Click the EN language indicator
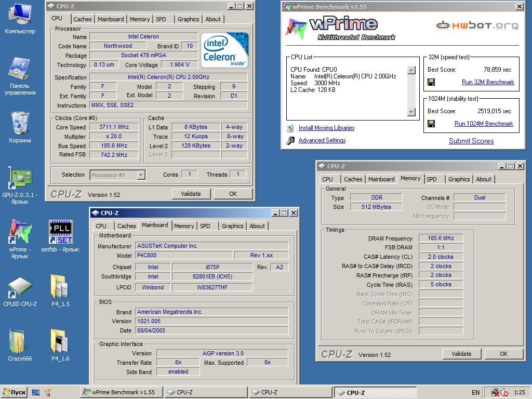 pyautogui.click(x=476, y=393)
